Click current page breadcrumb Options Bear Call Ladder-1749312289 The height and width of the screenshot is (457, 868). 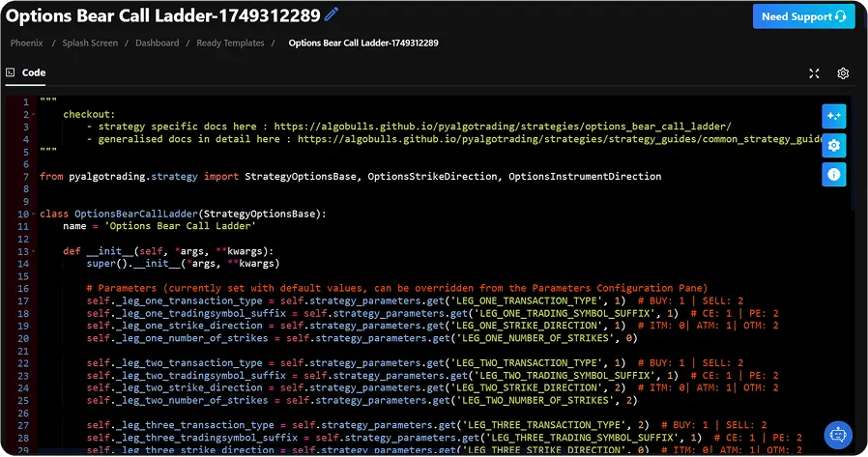[363, 43]
